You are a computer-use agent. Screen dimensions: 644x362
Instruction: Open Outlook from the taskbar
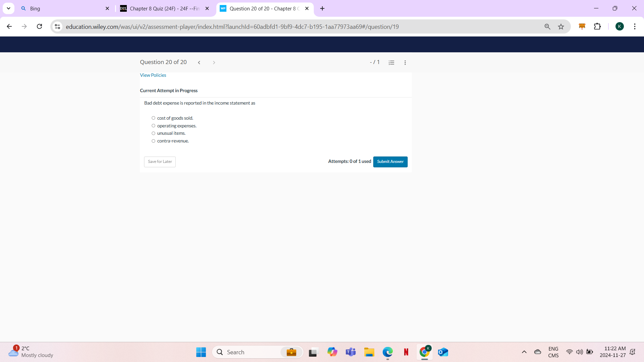click(x=443, y=352)
